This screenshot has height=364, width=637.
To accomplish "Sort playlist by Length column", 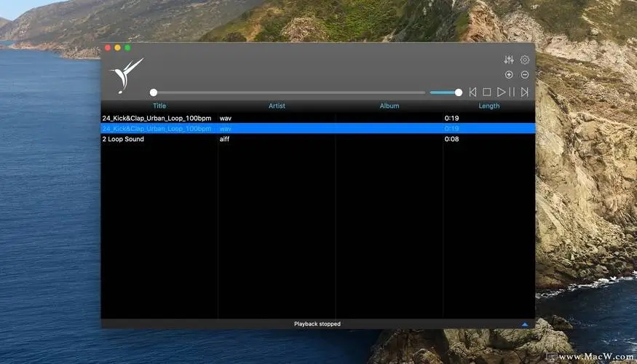I will click(488, 106).
